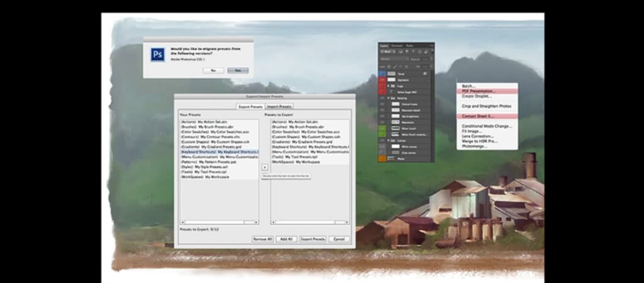Click Remove All in the presets dialog

[x=263, y=239]
